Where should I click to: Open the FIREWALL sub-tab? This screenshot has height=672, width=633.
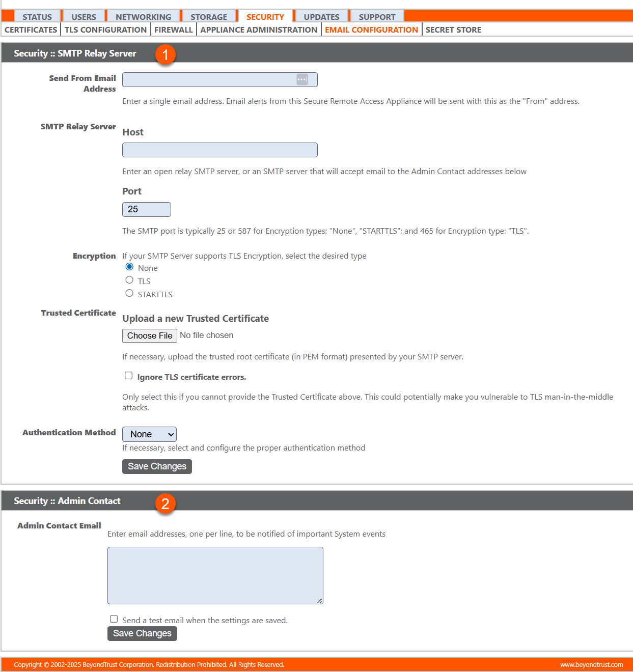pos(174,30)
